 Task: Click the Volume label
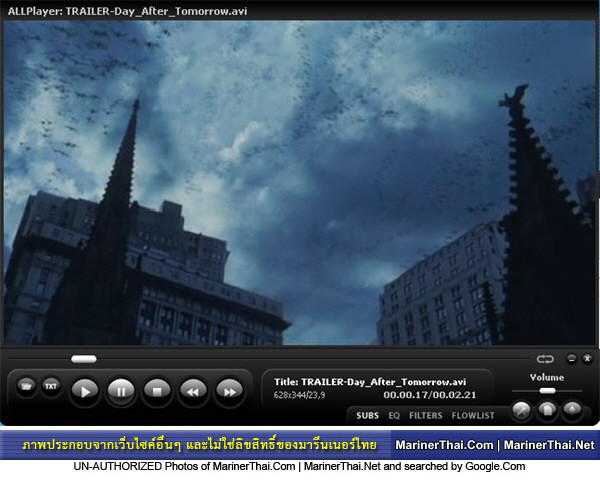click(547, 378)
